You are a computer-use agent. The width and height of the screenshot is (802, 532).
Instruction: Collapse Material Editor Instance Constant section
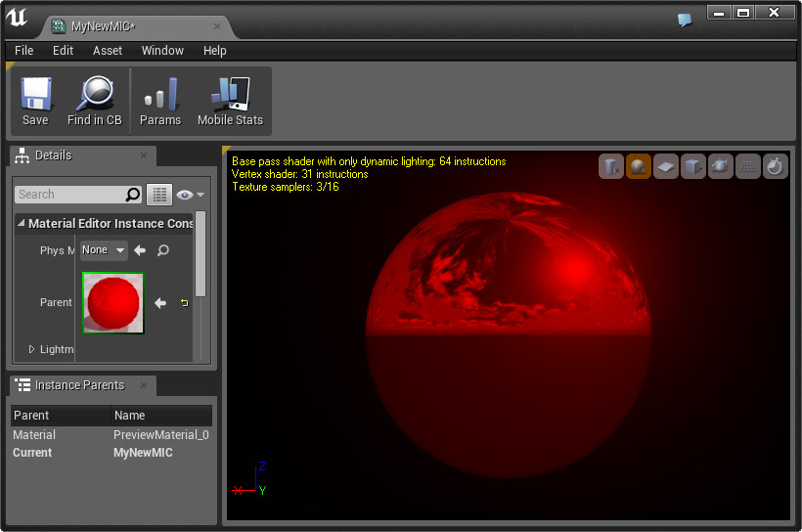(21, 224)
